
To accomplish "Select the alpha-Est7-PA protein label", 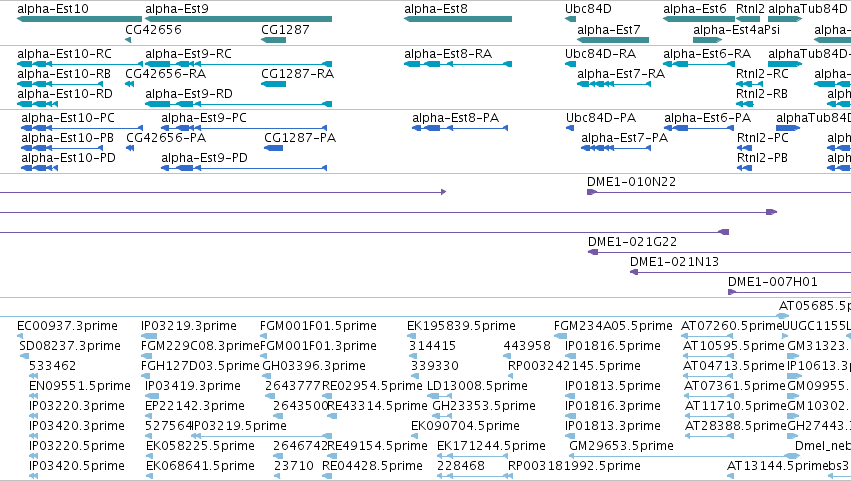I will (625, 137).
